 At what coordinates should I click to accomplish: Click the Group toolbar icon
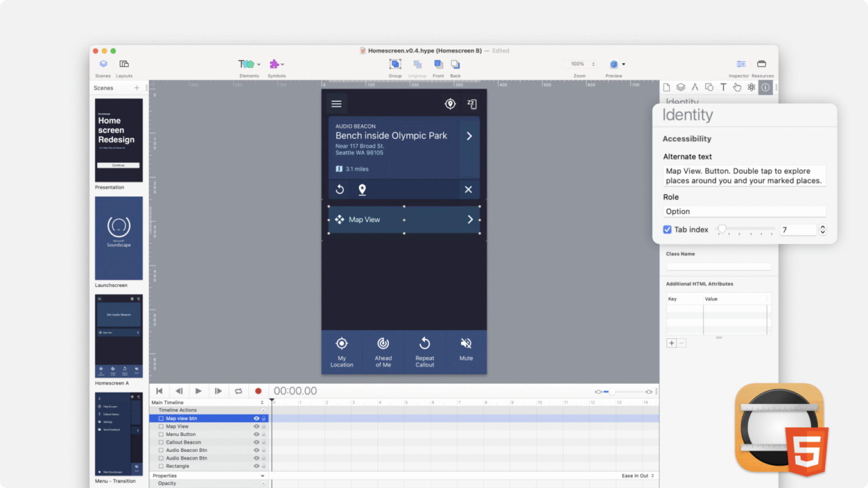(x=395, y=64)
